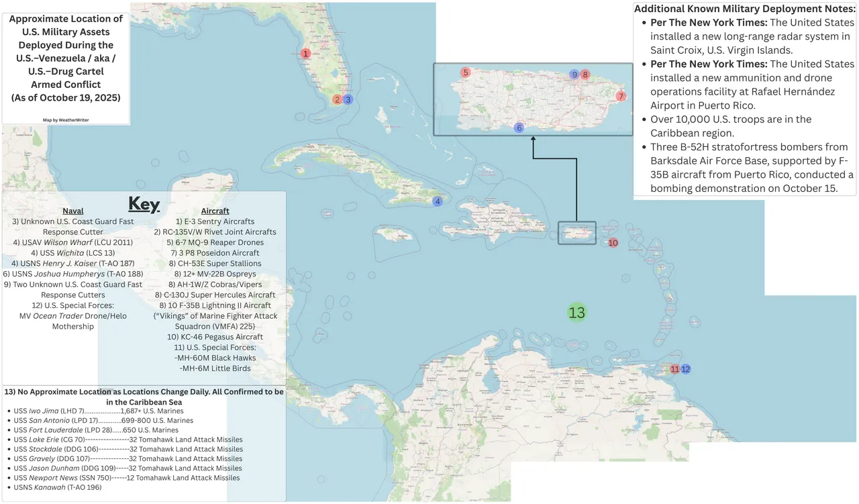Click '8) AH-1W/Z Cobras/Vipers'
The height and width of the screenshot is (504, 859).
(215, 285)
